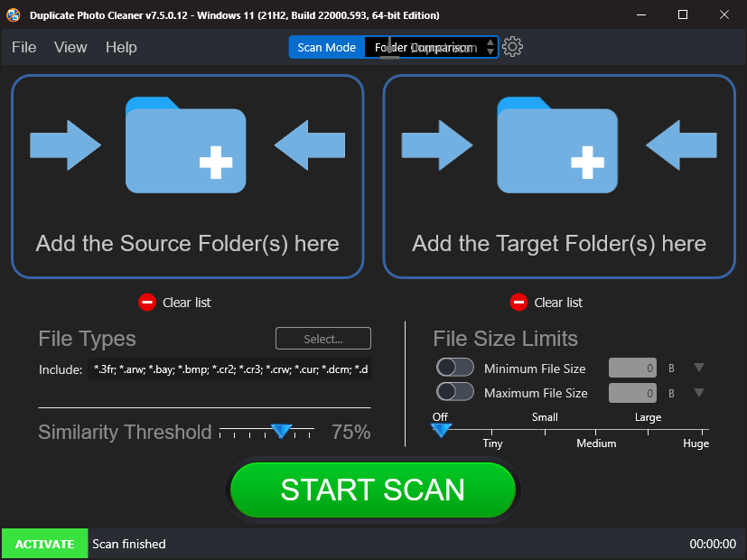
Task: Click red minus icon under Source folder
Action: (x=147, y=303)
